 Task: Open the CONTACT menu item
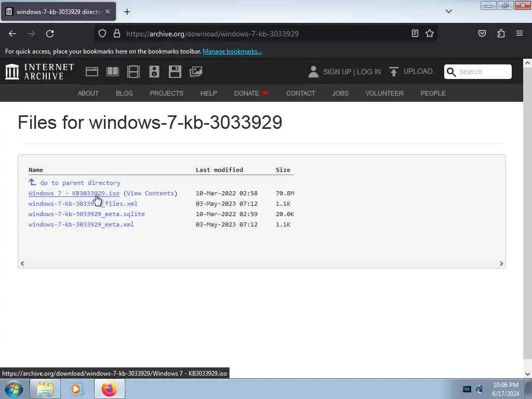coord(301,94)
